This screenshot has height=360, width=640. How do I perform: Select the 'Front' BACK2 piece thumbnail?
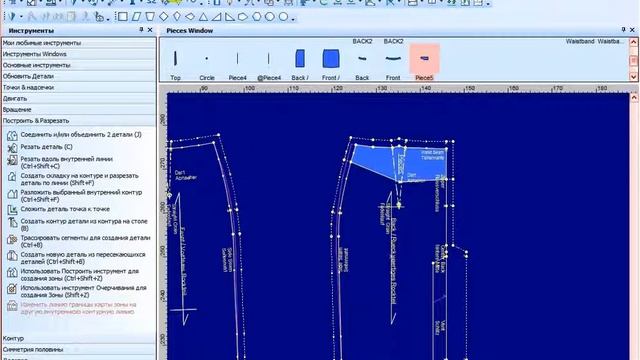(x=393, y=59)
